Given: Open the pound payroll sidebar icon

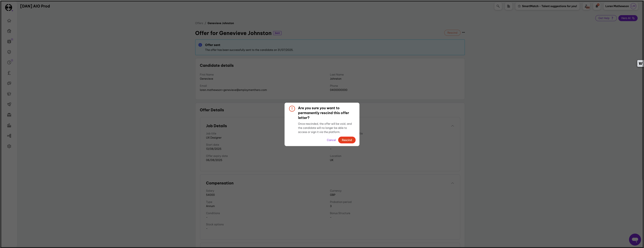Looking at the screenshot, I should click(9, 73).
